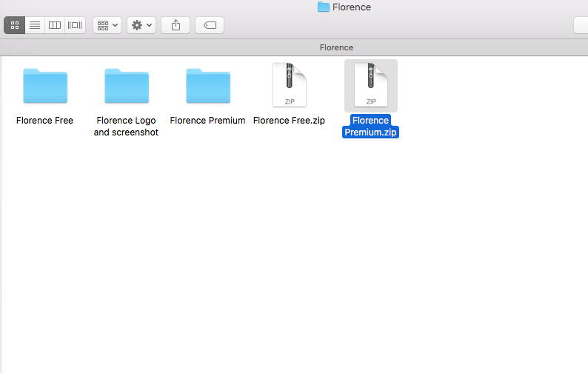Click the Florence Premium folder name label
Screen dimensions: 588x373
[207, 121]
